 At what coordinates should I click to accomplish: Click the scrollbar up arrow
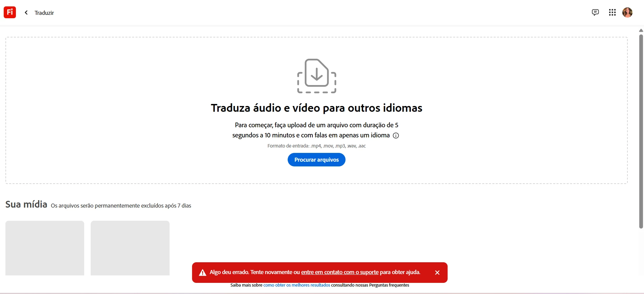pyautogui.click(x=641, y=30)
